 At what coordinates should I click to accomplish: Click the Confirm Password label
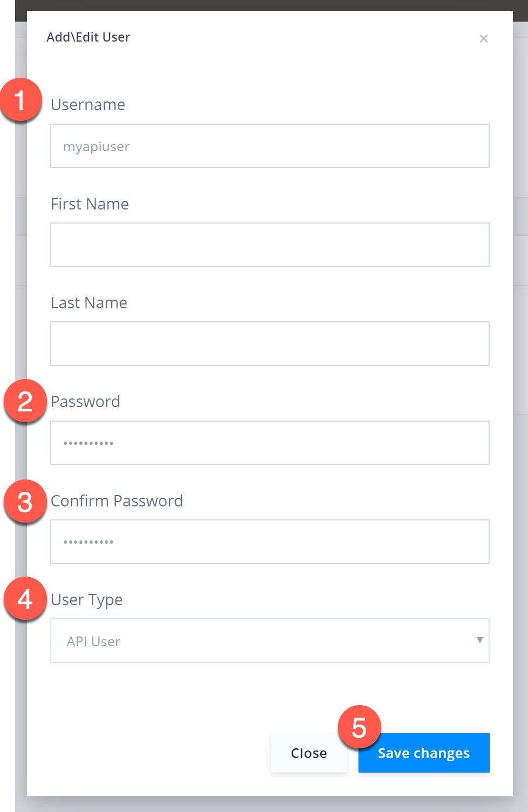tap(117, 501)
